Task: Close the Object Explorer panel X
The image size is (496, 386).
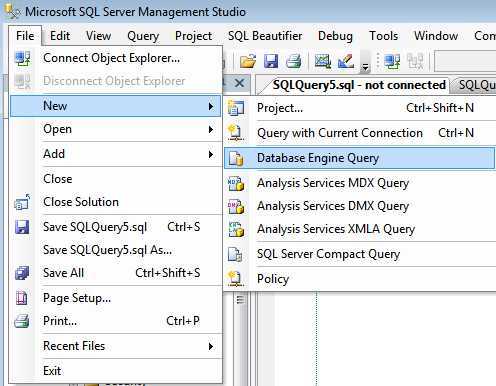Action: coord(239,83)
